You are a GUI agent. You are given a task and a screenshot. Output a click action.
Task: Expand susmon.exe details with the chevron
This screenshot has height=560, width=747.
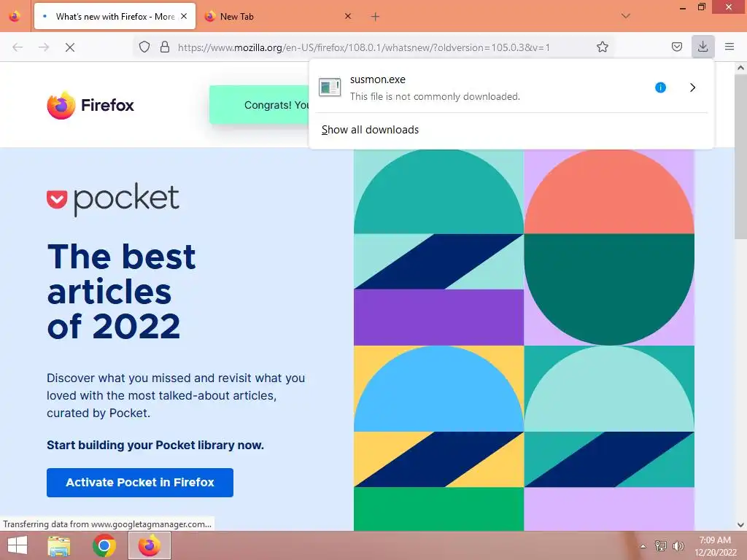point(693,87)
